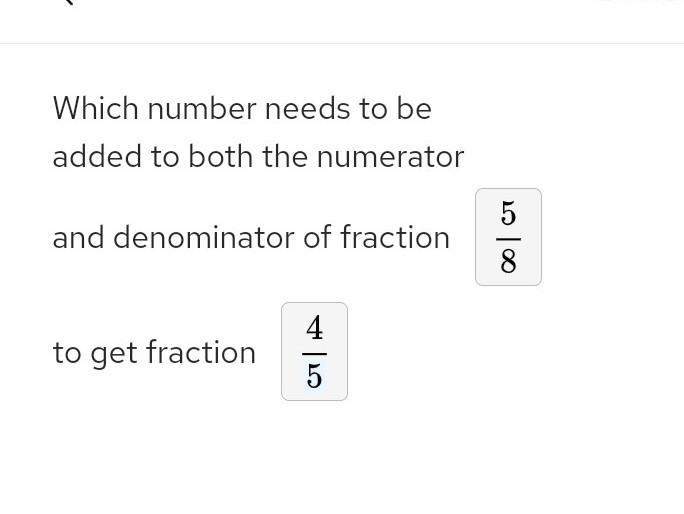Click the word "number" in first line
Image resolution: width=684 pixels, height=514 pixels.
point(202,108)
